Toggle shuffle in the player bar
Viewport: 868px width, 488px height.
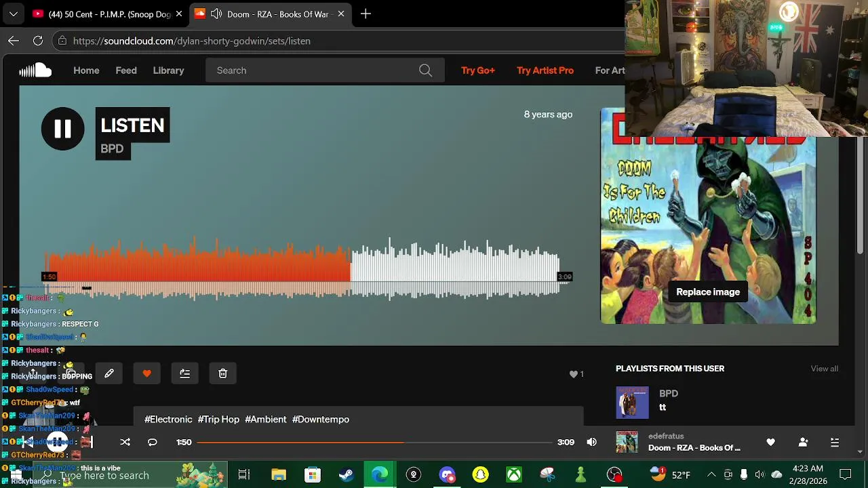(125, 442)
